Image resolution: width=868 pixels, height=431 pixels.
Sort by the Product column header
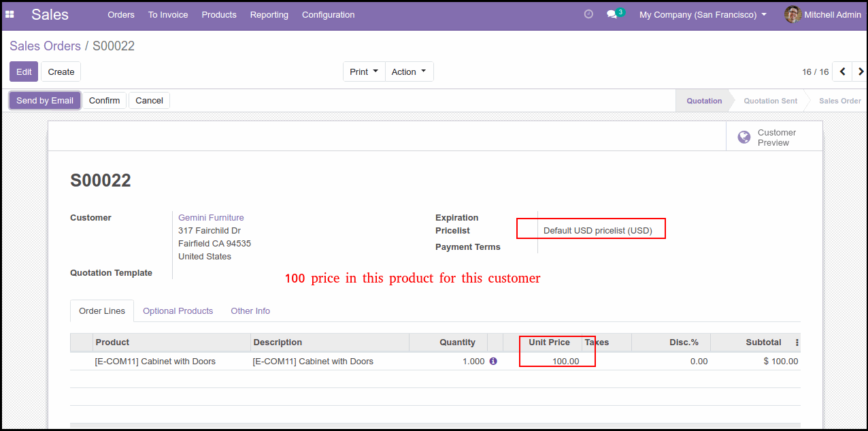point(172,342)
